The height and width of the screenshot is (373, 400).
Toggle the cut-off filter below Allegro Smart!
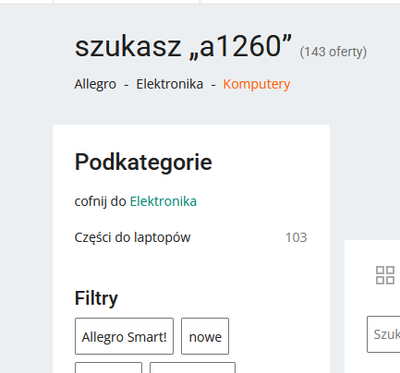[109, 367]
